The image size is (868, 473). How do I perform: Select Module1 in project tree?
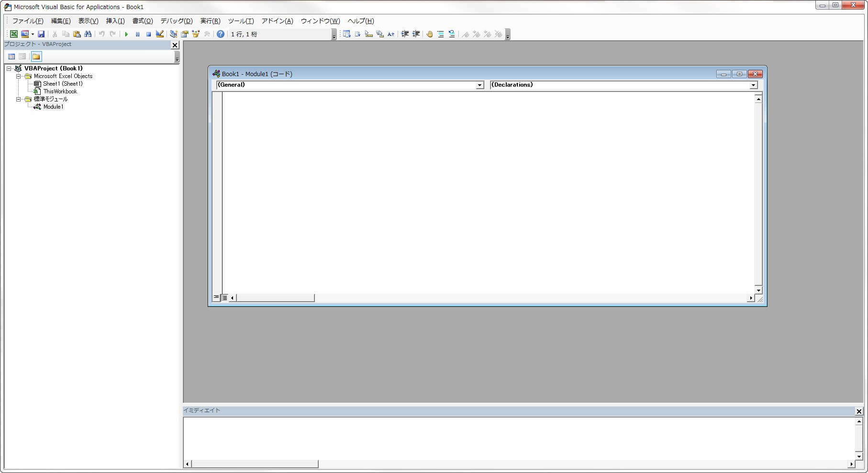[x=53, y=107]
